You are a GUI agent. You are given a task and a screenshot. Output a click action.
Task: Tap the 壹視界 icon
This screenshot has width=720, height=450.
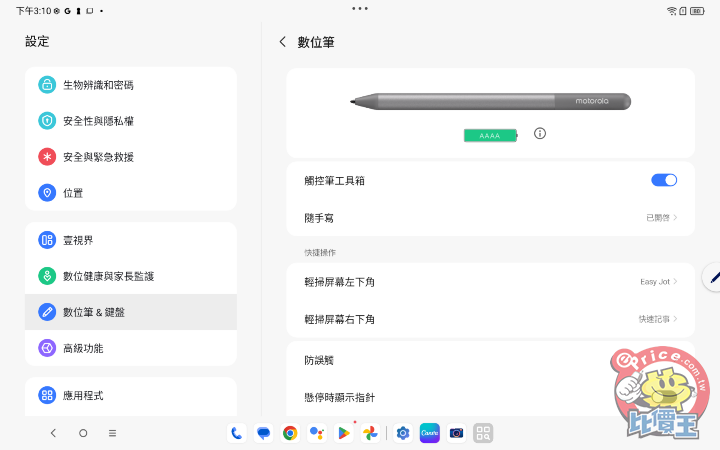(x=47, y=240)
